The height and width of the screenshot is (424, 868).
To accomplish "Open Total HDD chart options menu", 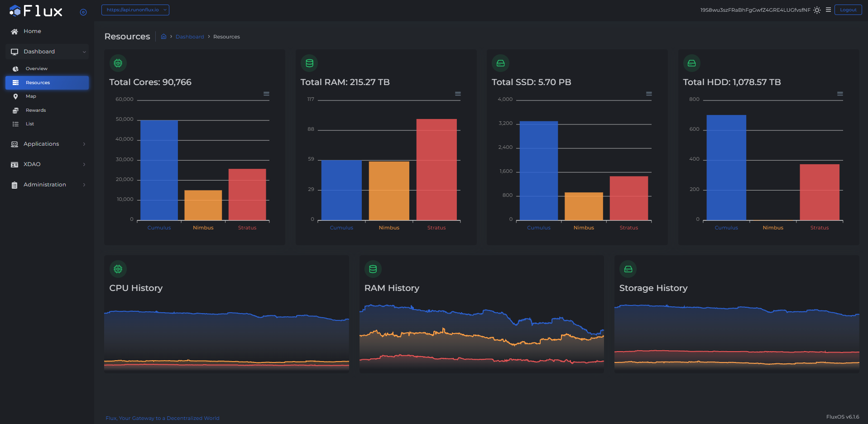I will (x=840, y=94).
